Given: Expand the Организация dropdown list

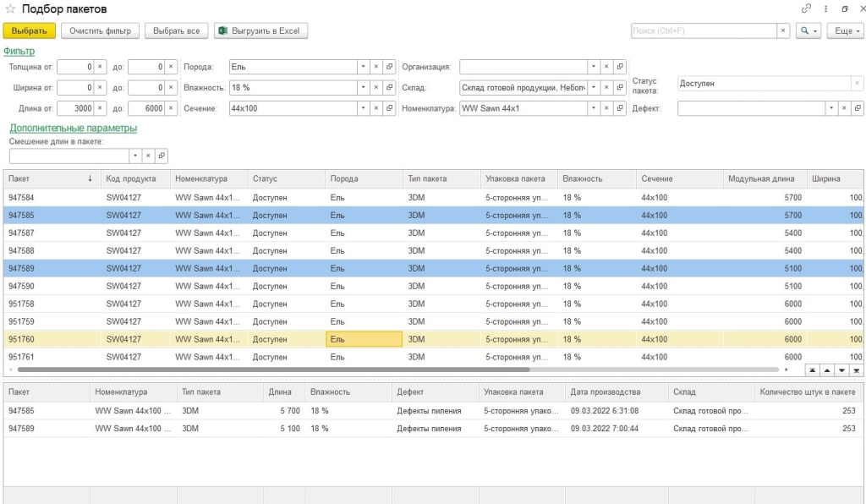Looking at the screenshot, I should 593,67.
